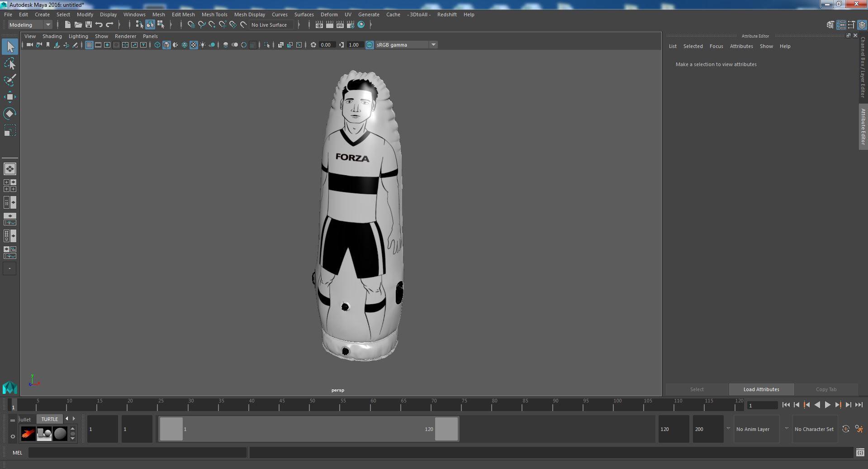Open viewport Lighting menu
Screen dimensions: 868x469
pyautogui.click(x=78, y=36)
